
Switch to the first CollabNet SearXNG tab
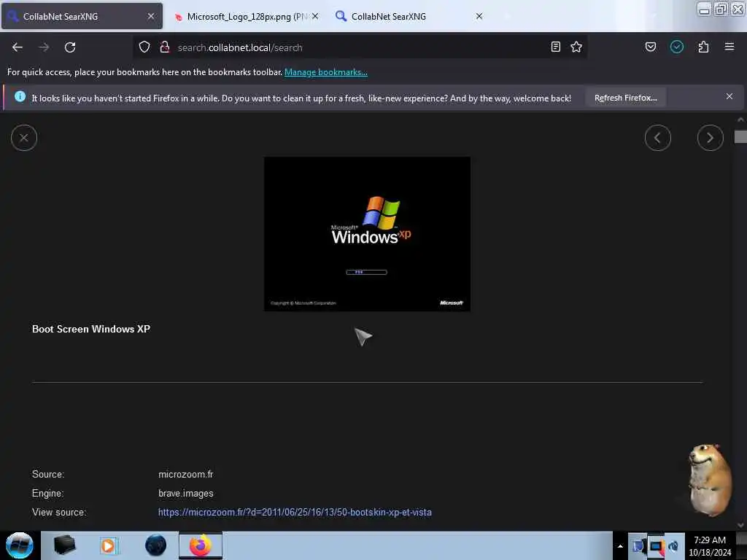pos(82,16)
